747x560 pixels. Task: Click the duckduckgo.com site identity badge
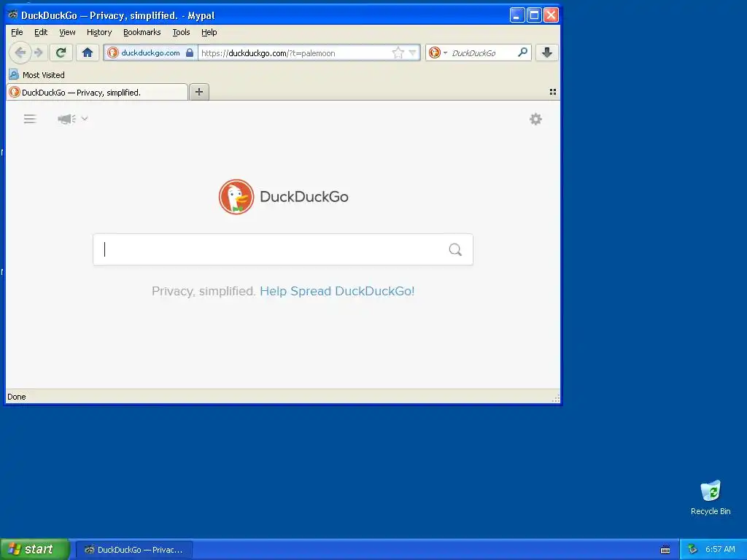click(x=150, y=52)
